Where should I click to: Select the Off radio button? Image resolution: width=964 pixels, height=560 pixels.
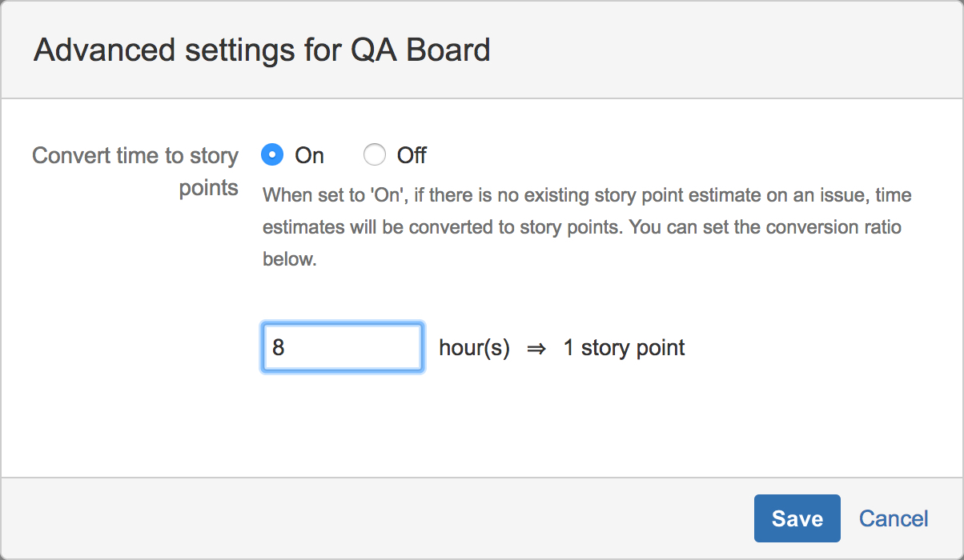[x=374, y=154]
